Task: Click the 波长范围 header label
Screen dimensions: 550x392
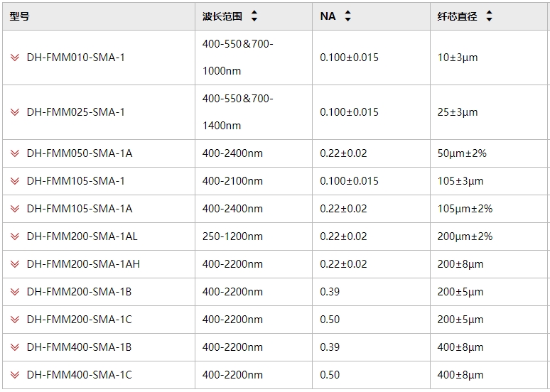Action: tap(222, 16)
